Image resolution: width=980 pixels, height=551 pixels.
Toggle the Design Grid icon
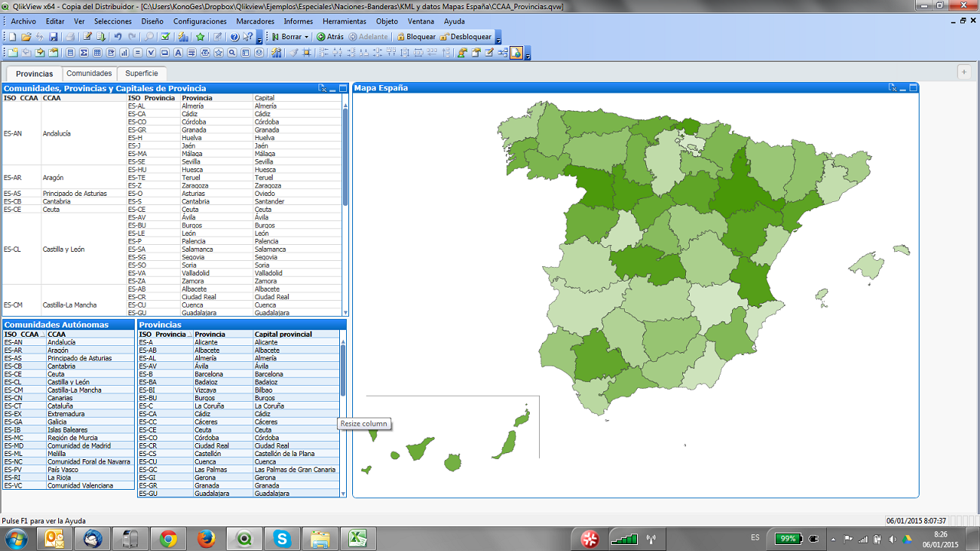(306, 53)
